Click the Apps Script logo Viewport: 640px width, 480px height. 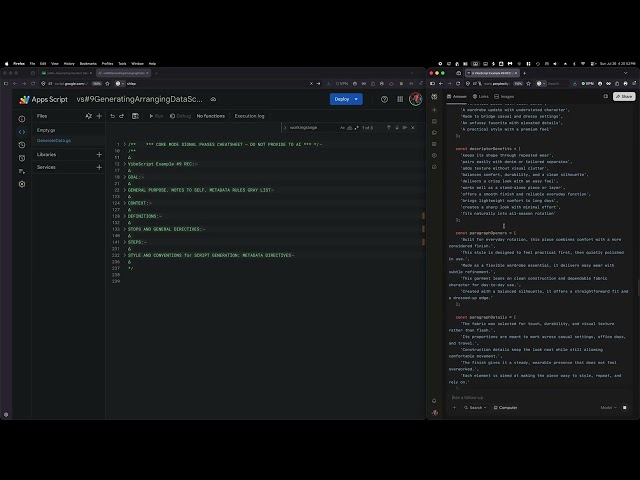(44, 99)
